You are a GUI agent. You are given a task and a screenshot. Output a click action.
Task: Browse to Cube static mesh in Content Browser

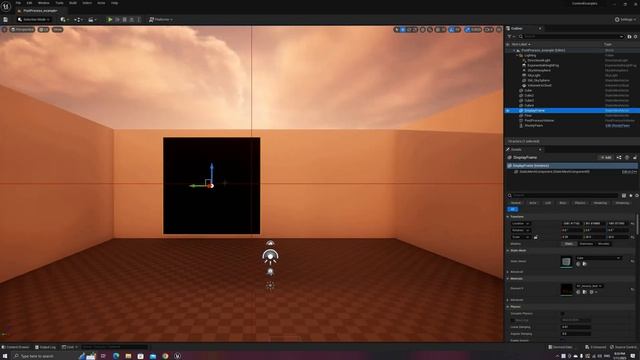coord(584,264)
